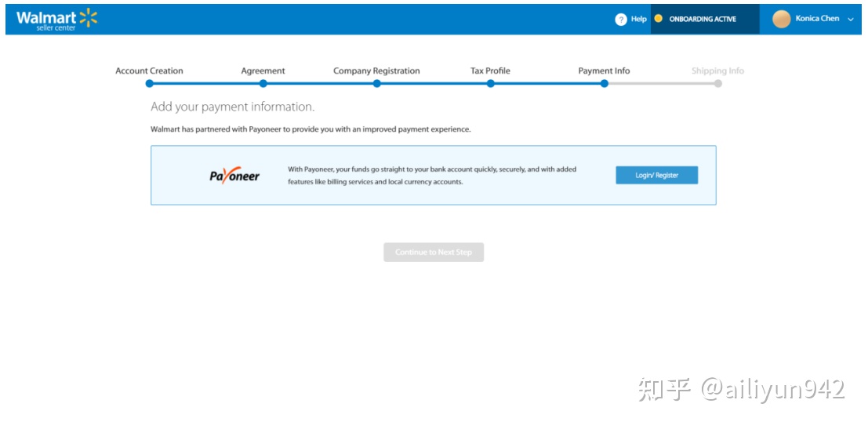Screen dimensions: 868x429
Task: Click the Agreement progress dot
Action: click(x=263, y=84)
